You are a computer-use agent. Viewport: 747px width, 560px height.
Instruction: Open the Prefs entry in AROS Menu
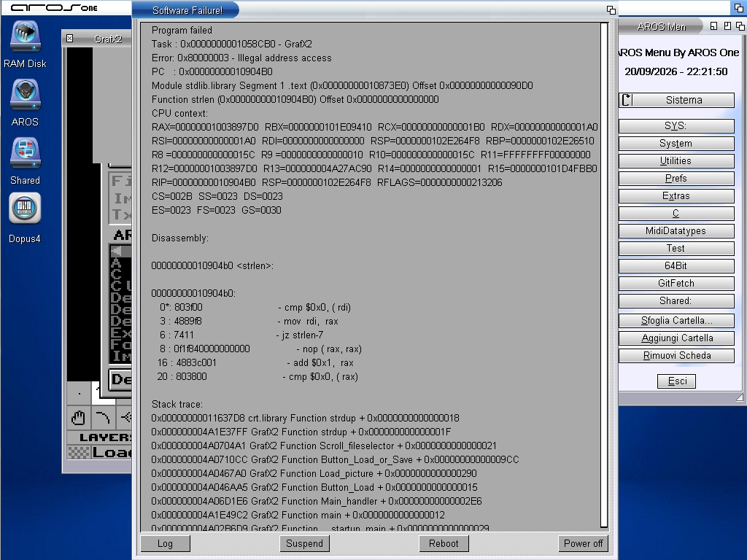(x=676, y=179)
